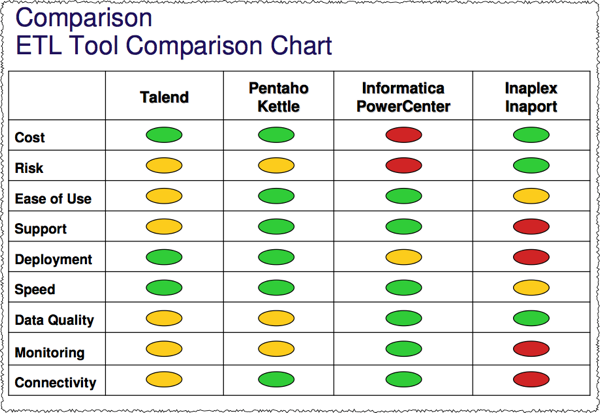The height and width of the screenshot is (413, 600).
Task: Click the yellow Ease of Use oval for Inaplex
Action: tap(530, 196)
